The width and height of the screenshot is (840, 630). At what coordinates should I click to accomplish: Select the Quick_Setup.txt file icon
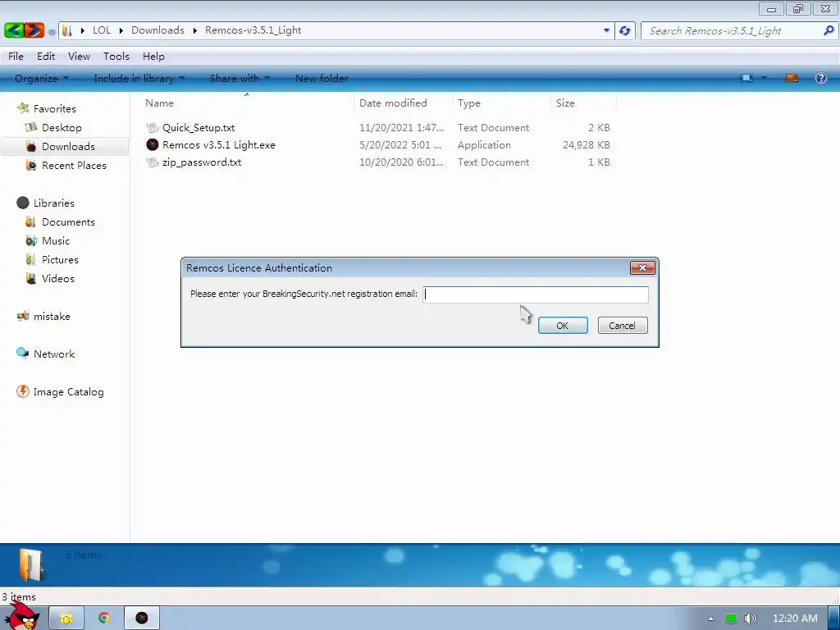[x=153, y=127]
